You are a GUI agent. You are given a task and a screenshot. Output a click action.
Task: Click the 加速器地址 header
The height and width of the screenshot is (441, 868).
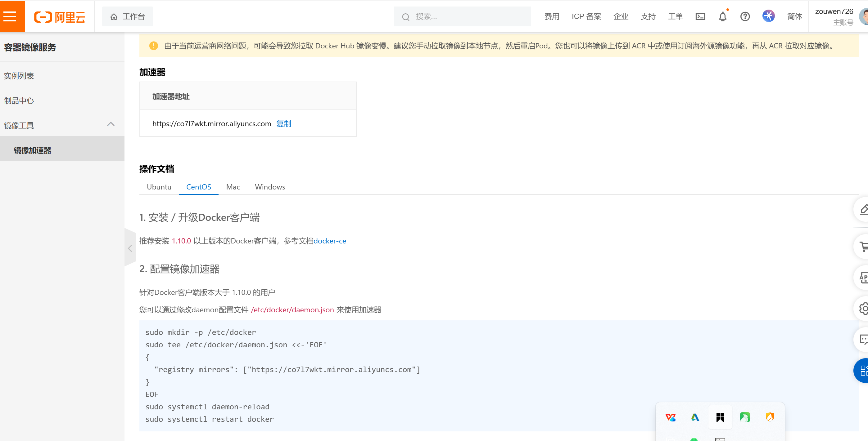(171, 97)
